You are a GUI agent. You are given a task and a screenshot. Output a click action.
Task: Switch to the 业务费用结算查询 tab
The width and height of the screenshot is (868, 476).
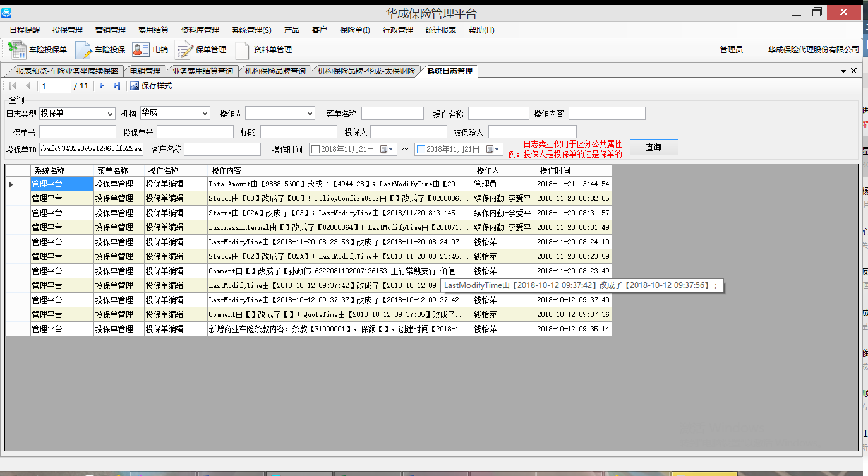point(202,71)
